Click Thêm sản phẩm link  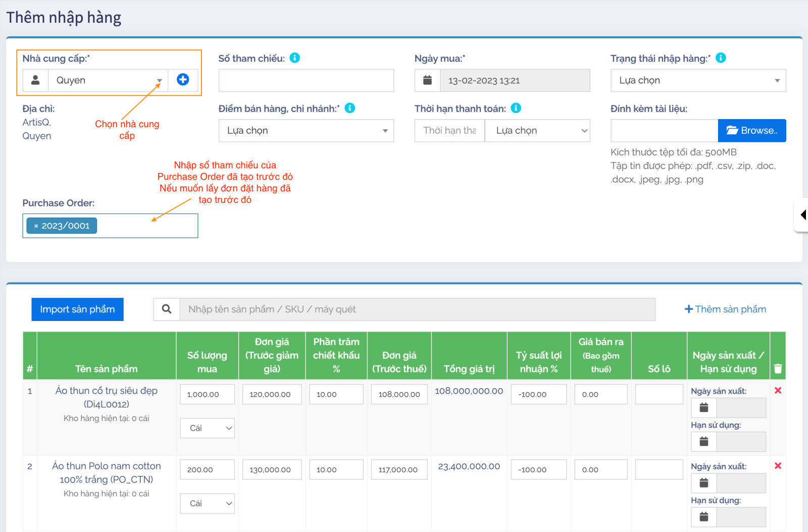tap(725, 309)
